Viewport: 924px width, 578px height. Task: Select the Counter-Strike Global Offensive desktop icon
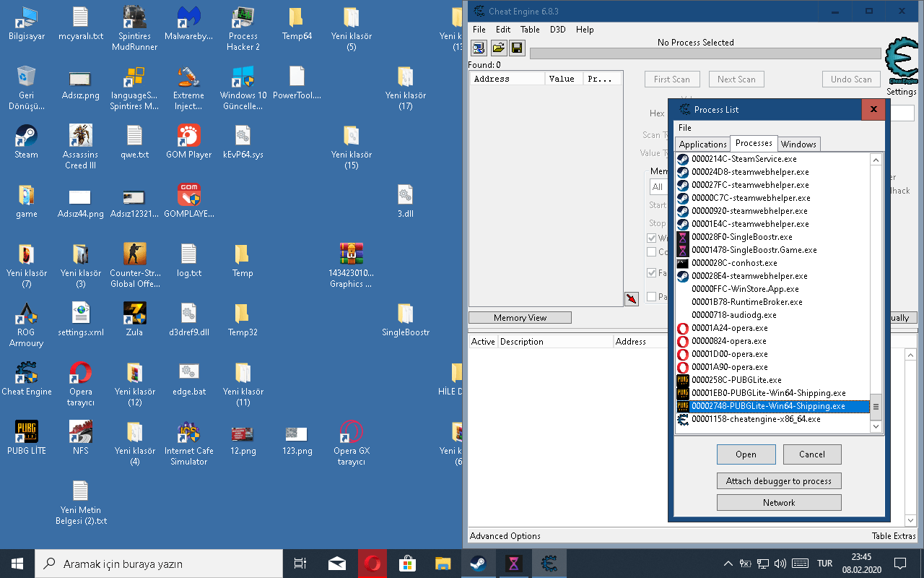(135, 266)
